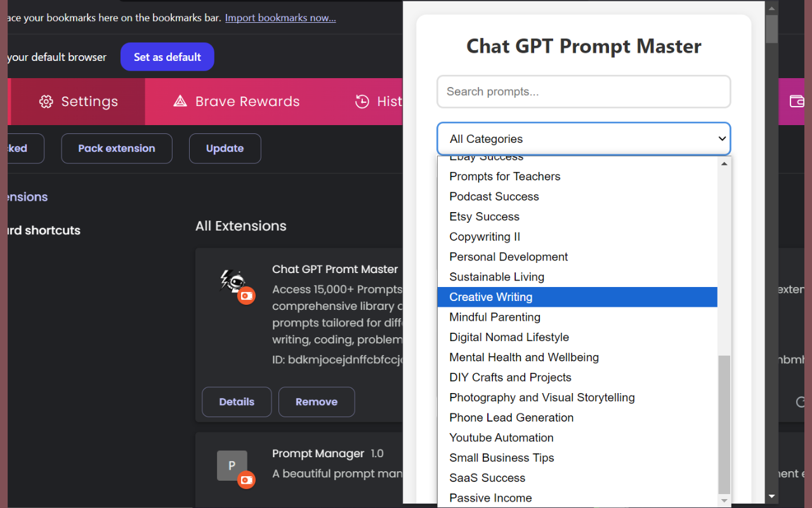
Task: Select Mindful Parenting category
Action: coord(577,317)
